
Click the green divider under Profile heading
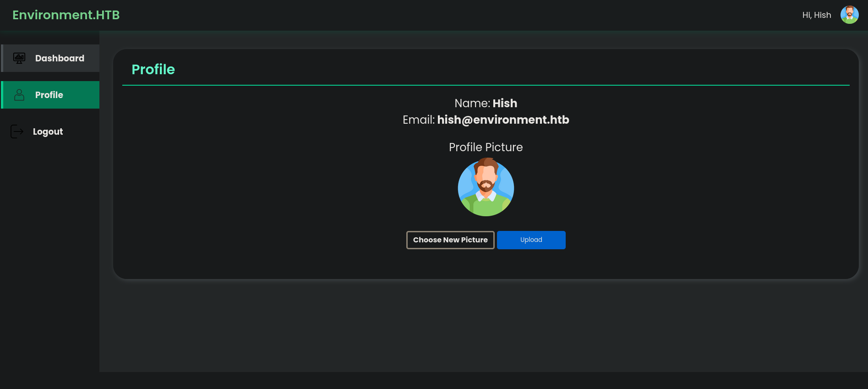pyautogui.click(x=486, y=85)
